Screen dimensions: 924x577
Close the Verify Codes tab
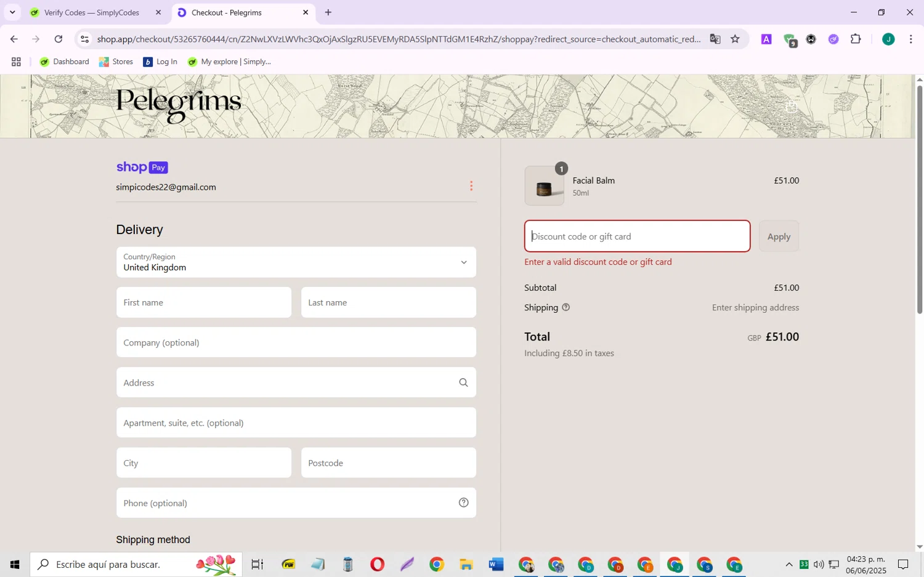click(x=158, y=12)
